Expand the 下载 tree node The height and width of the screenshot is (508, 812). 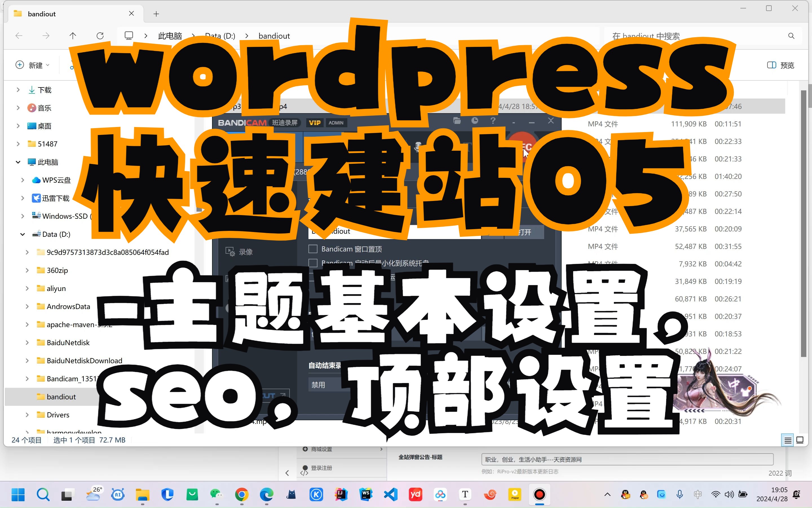(18, 90)
